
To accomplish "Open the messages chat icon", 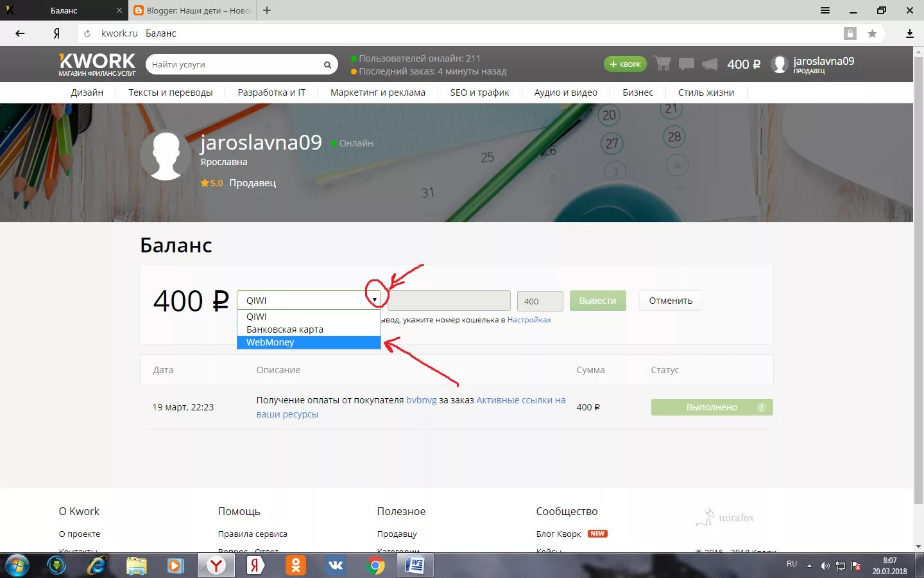I will click(x=687, y=64).
